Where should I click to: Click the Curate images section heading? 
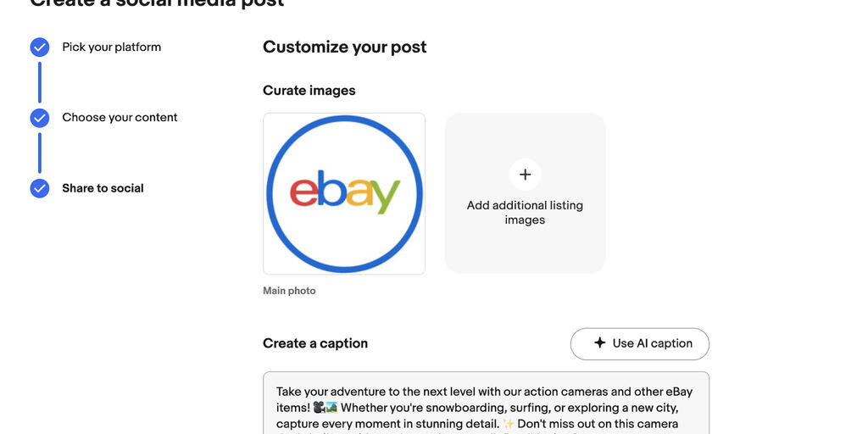point(309,91)
